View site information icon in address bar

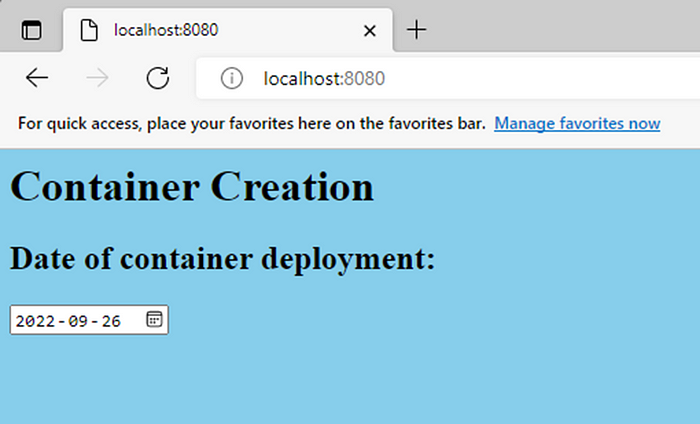232,79
